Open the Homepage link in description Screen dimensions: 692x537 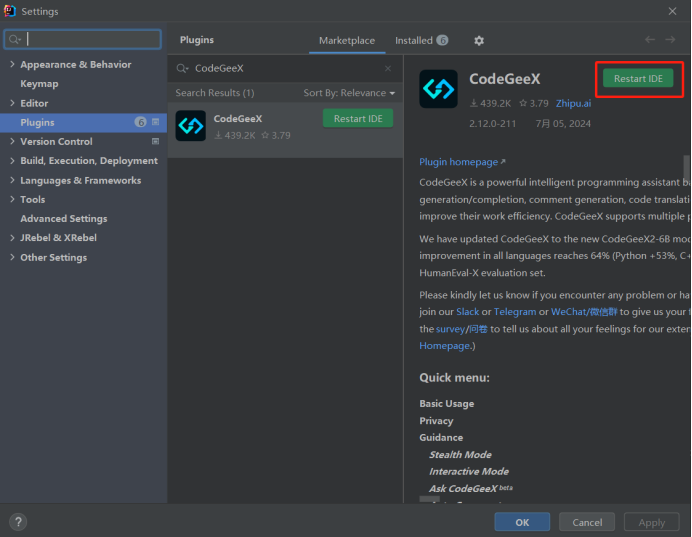(444, 345)
